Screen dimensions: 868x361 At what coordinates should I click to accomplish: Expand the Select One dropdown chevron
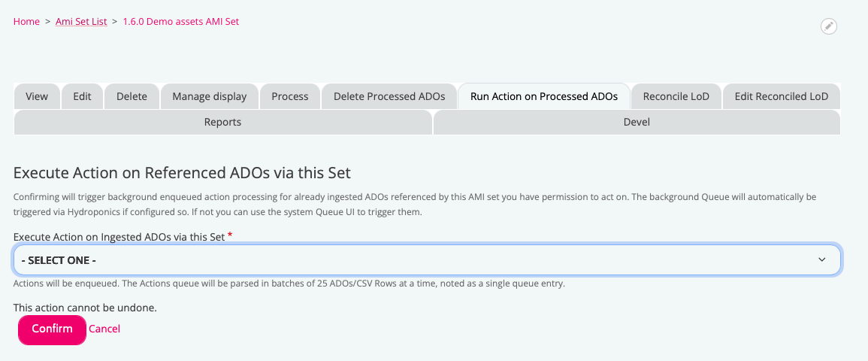click(x=821, y=259)
